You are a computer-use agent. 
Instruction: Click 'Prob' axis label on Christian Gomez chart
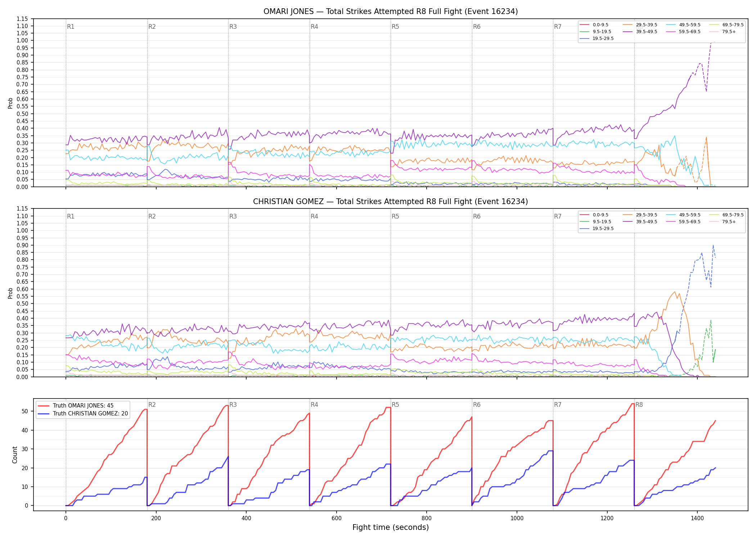click(10, 293)
